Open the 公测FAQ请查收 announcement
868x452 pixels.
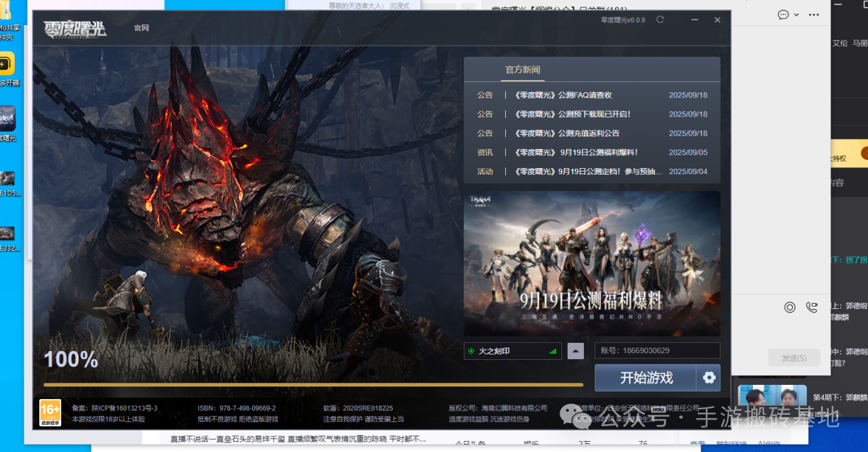[x=563, y=95]
